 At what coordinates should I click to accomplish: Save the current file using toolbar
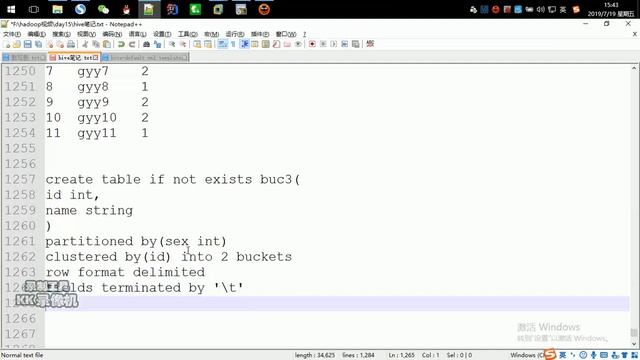27,44
